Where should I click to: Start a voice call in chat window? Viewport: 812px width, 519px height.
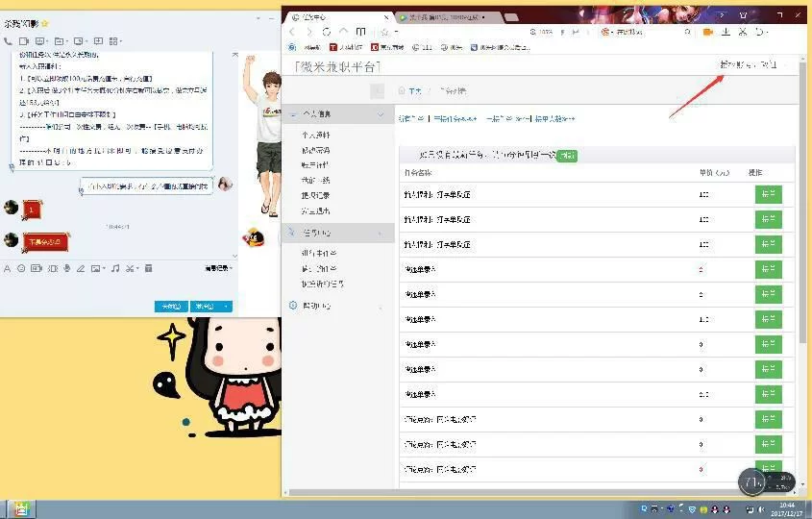pos(9,41)
